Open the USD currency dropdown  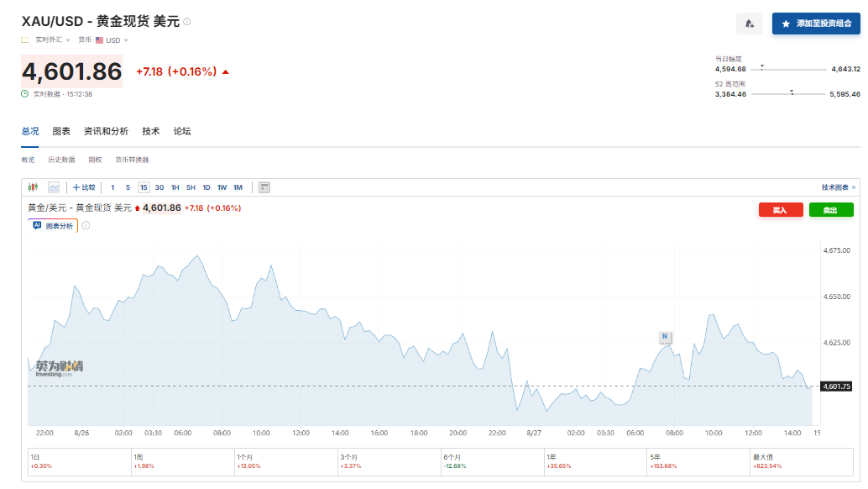tap(112, 39)
